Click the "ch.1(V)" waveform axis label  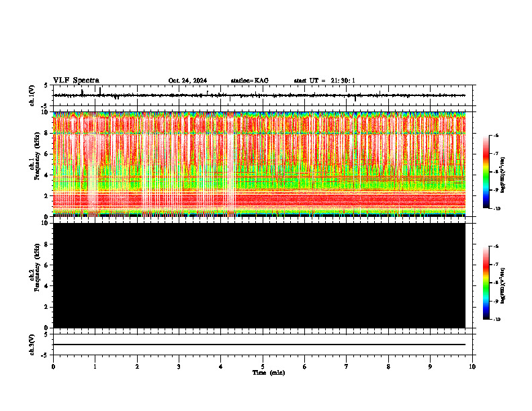point(32,95)
